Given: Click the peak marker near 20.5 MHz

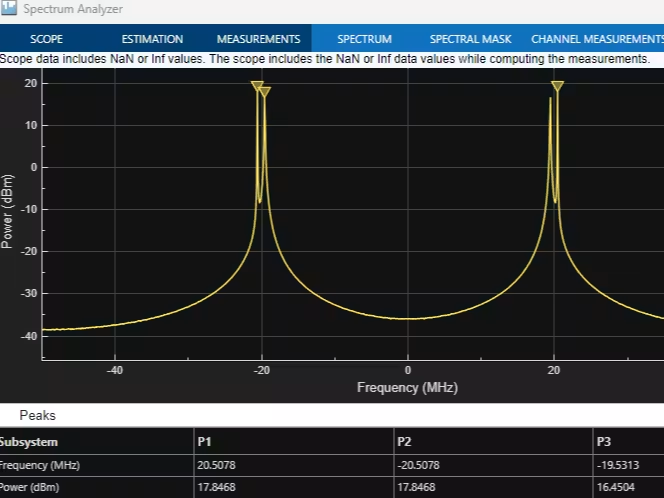Looking at the screenshot, I should pyautogui.click(x=558, y=86).
